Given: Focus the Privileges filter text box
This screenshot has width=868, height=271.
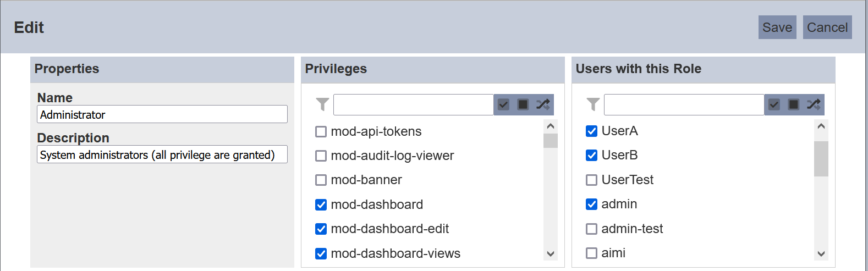Looking at the screenshot, I should 413,104.
